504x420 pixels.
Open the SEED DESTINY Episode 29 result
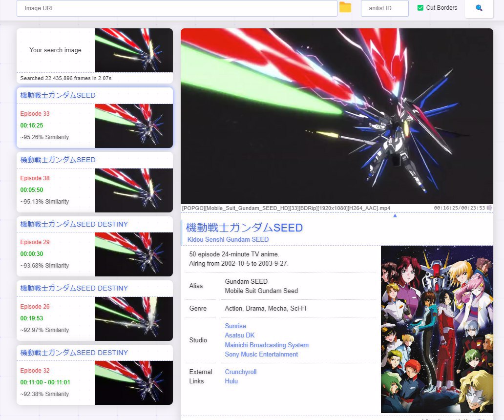click(95, 247)
